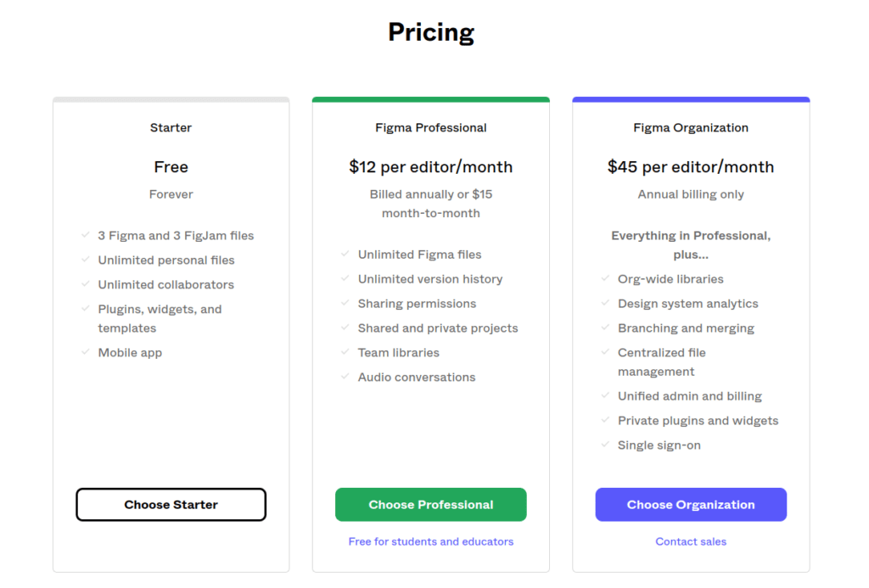869x588 pixels.
Task: Click the $12 per editor/month price
Action: [x=430, y=167]
